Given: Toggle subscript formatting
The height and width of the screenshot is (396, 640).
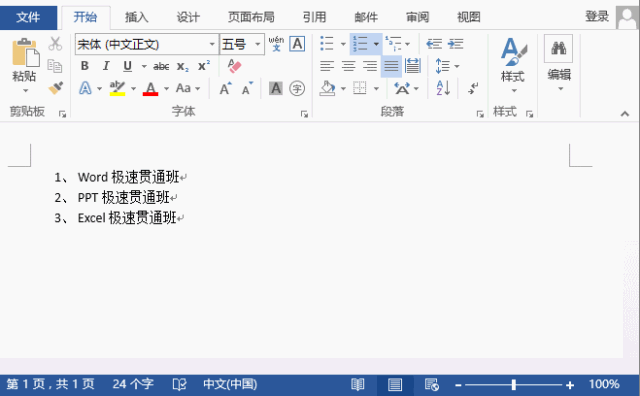Looking at the screenshot, I should [183, 66].
